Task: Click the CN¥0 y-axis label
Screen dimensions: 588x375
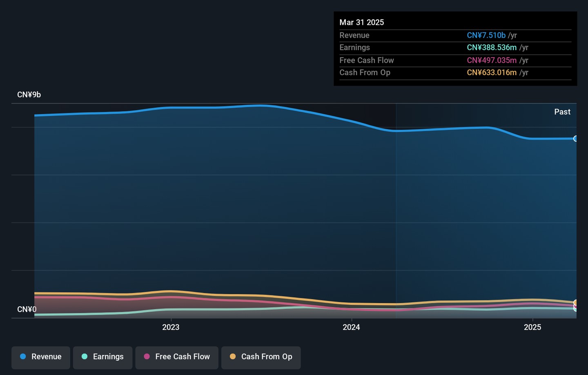Action: [x=27, y=309]
